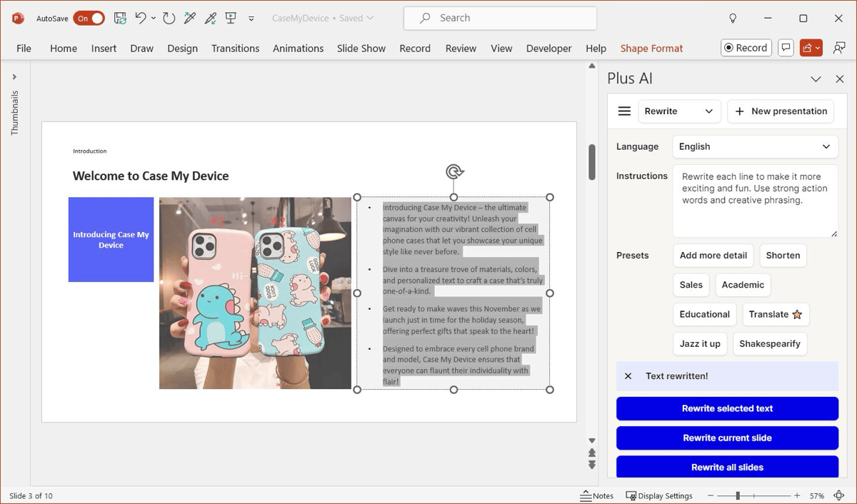Dismiss the Text rewritten notification
This screenshot has height=504, width=857.
point(628,376)
